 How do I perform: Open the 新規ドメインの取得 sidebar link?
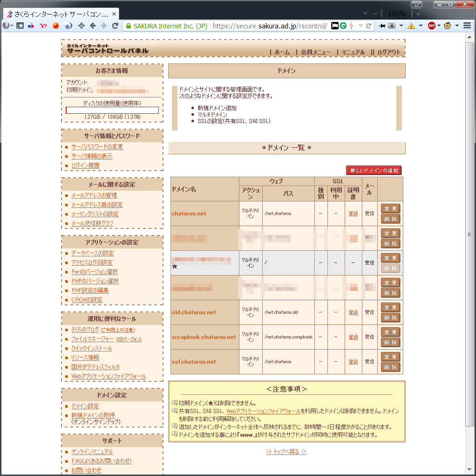(93, 415)
